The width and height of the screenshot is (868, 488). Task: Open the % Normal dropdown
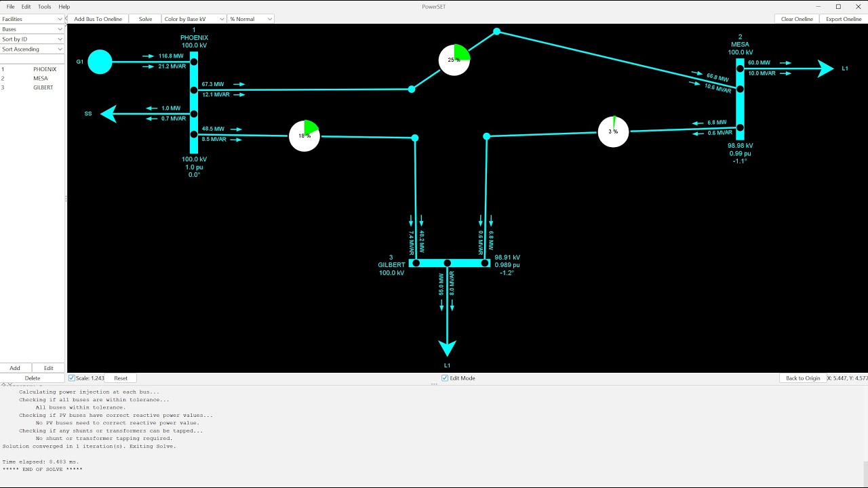click(251, 19)
